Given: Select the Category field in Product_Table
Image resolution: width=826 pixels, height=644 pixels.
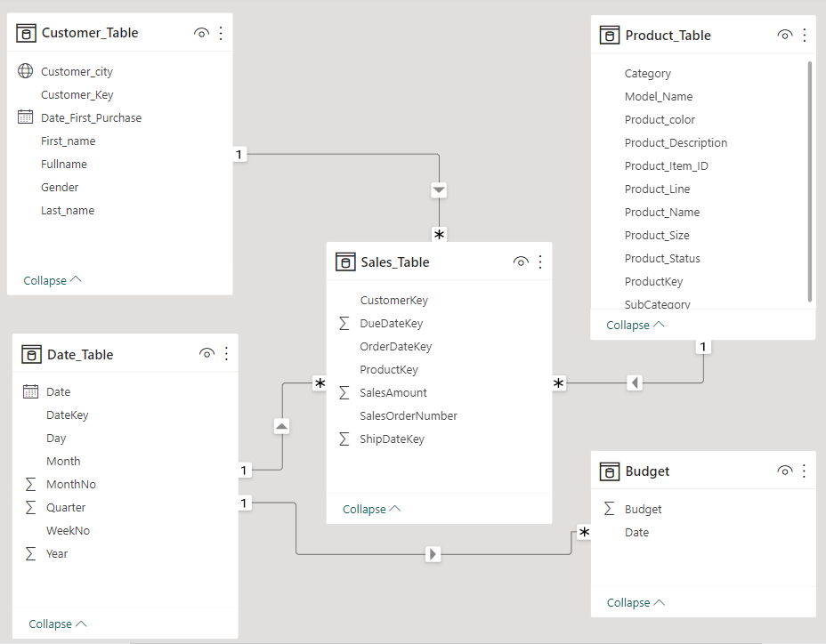Looking at the screenshot, I should pyautogui.click(x=647, y=74).
